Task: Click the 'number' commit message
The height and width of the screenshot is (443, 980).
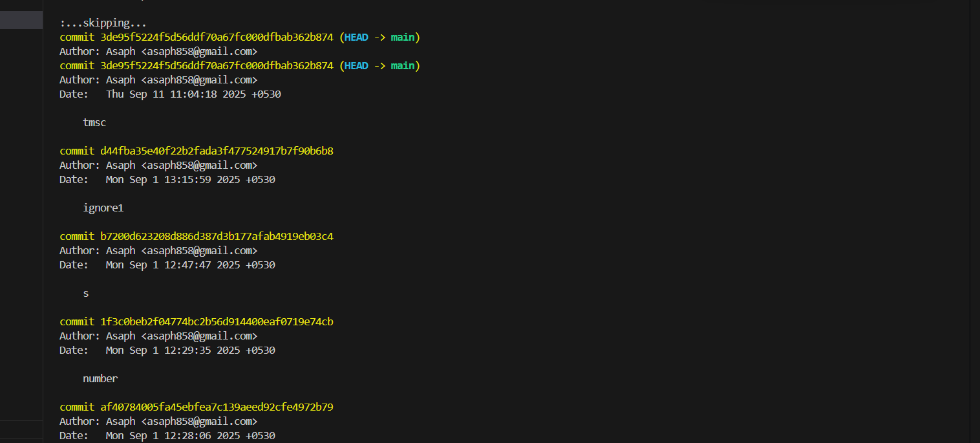Action: pyautogui.click(x=100, y=379)
